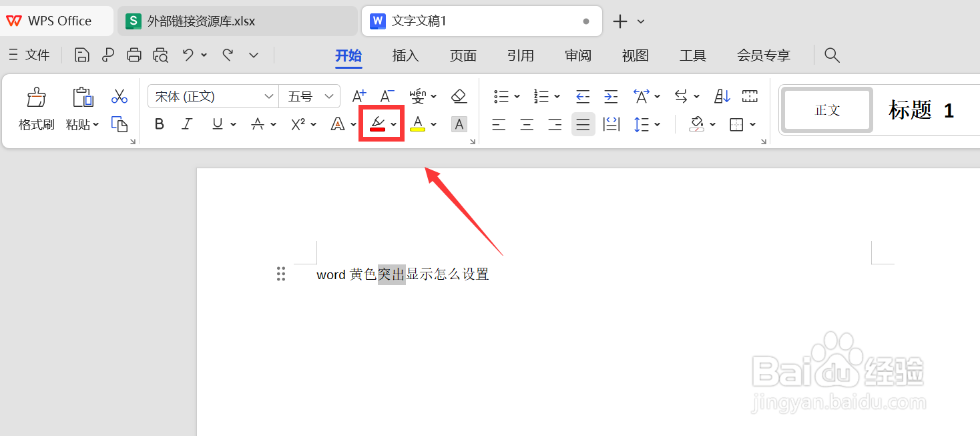
Task: Toggle italic formatting
Action: 187,124
